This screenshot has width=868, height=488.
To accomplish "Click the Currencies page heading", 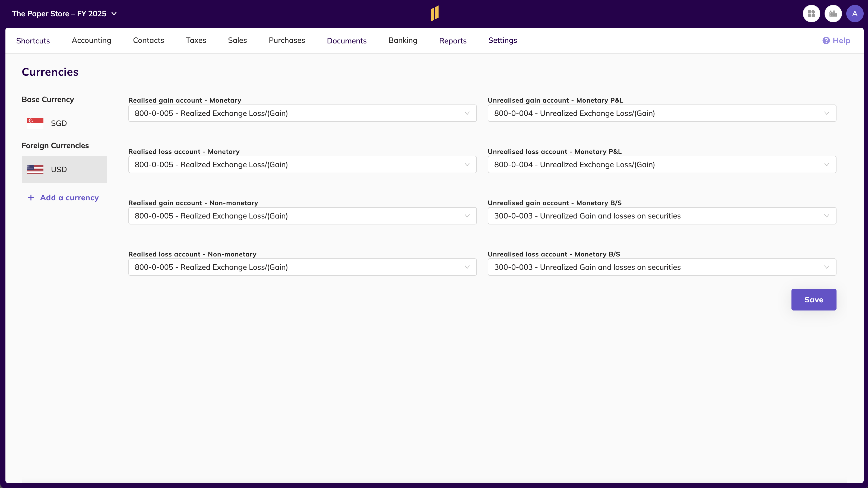I will click(x=50, y=72).
